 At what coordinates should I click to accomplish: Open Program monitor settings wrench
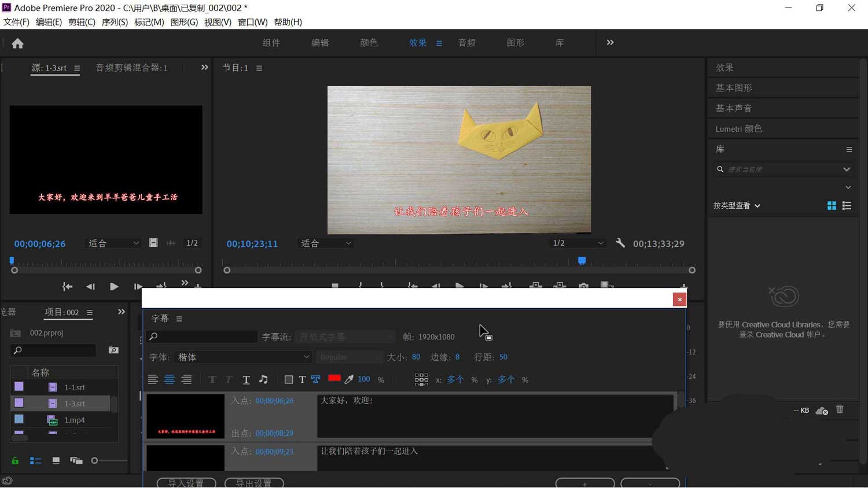[x=620, y=243]
